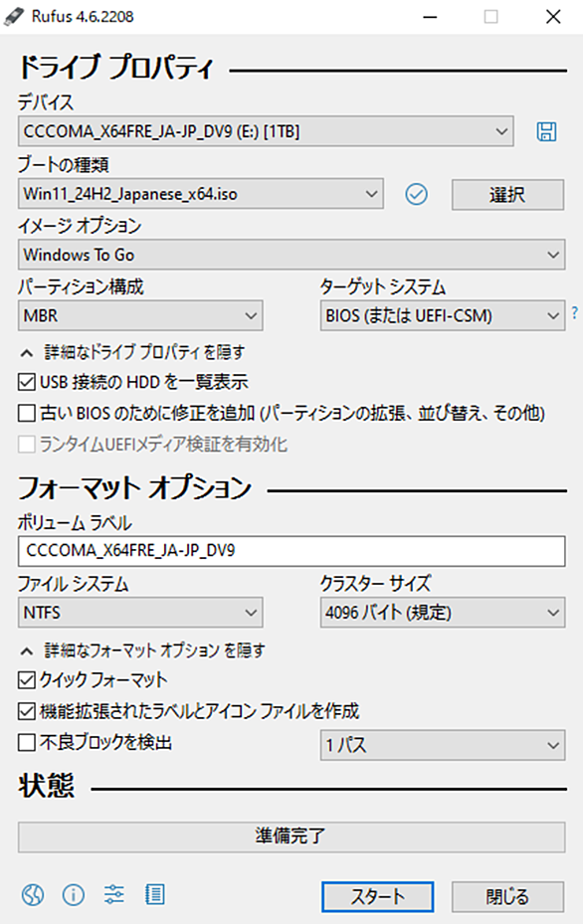
Task: Click the Rufus USB drive title icon
Action: point(14,17)
